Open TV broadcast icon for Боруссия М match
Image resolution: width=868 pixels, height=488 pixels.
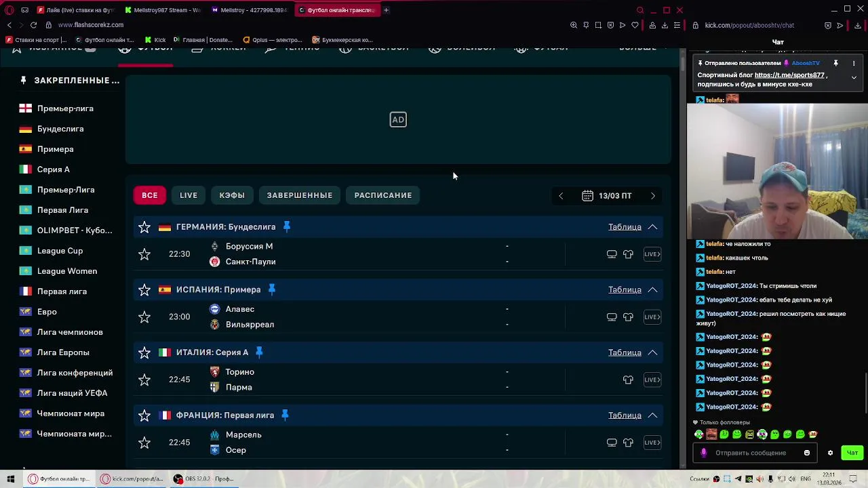(x=612, y=254)
